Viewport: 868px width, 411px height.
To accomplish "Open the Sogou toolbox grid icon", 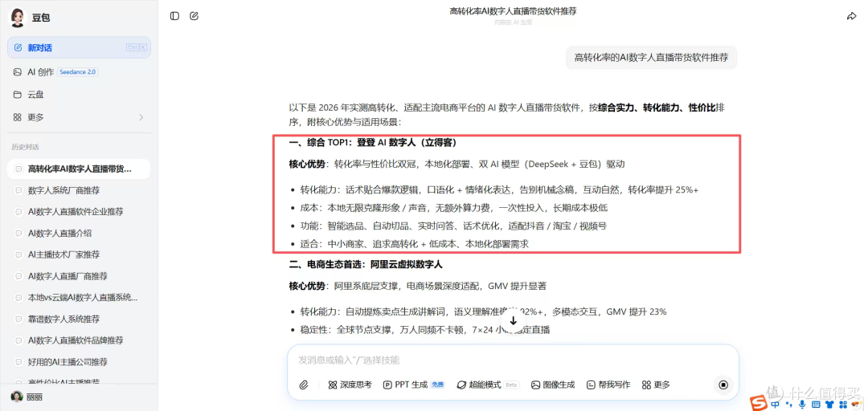I will point(841,404).
